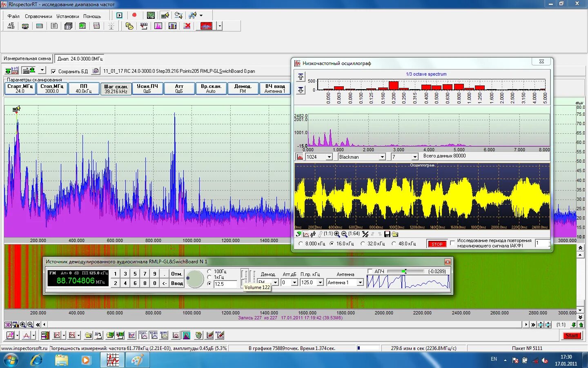
Task: Click the max hold icon in bottom toolbar
Action: point(153,335)
